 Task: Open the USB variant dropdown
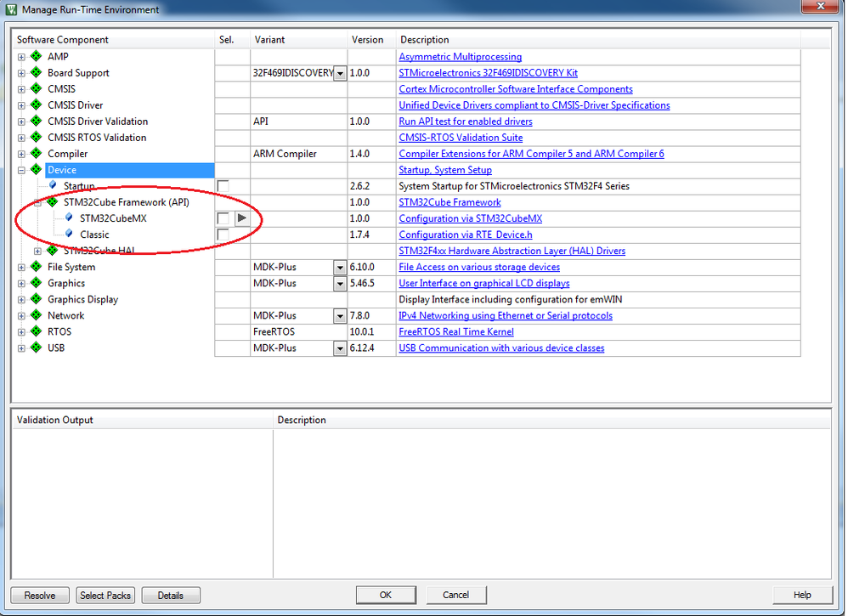pyautogui.click(x=340, y=348)
